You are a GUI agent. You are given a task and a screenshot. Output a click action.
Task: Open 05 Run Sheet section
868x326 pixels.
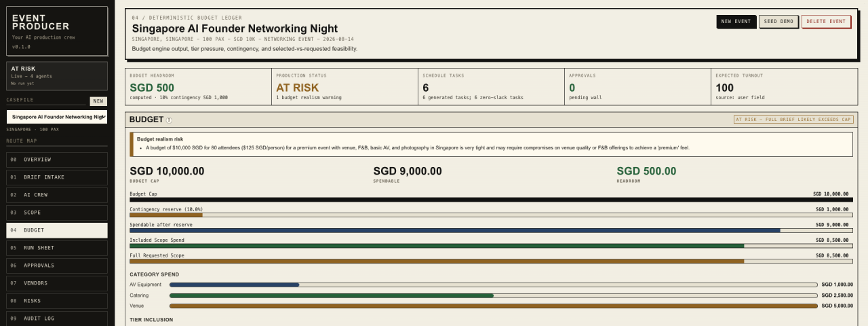[57, 248]
